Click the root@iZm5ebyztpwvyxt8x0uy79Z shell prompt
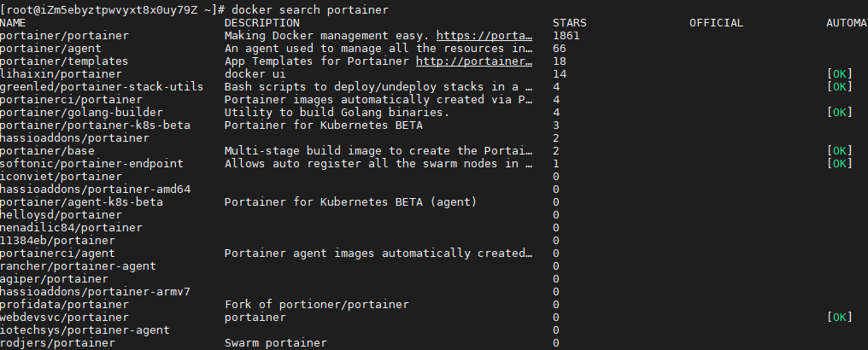The image size is (868, 350). coord(113,10)
